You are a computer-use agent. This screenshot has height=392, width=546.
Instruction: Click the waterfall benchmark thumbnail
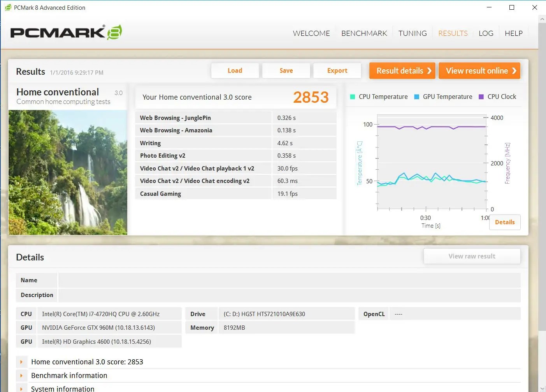coord(68,172)
